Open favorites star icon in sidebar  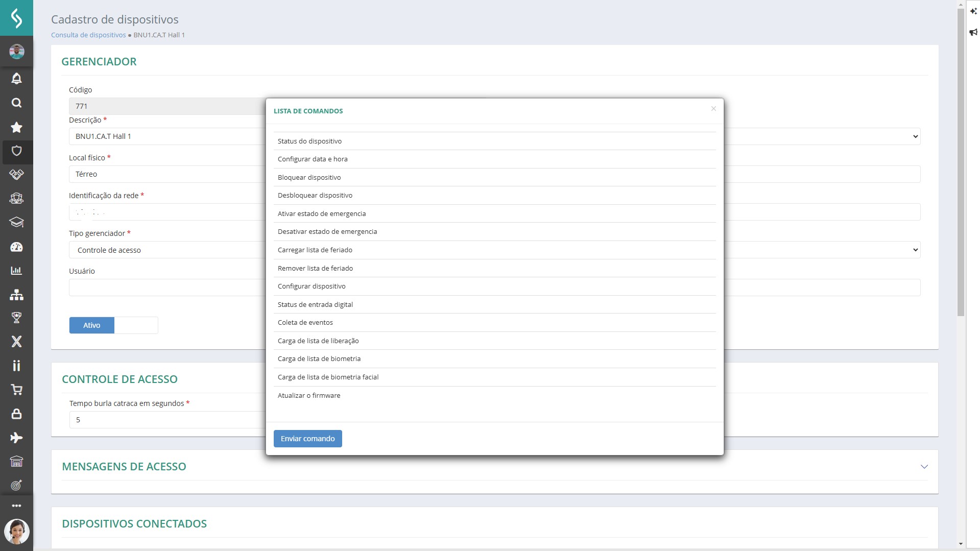coord(16,127)
